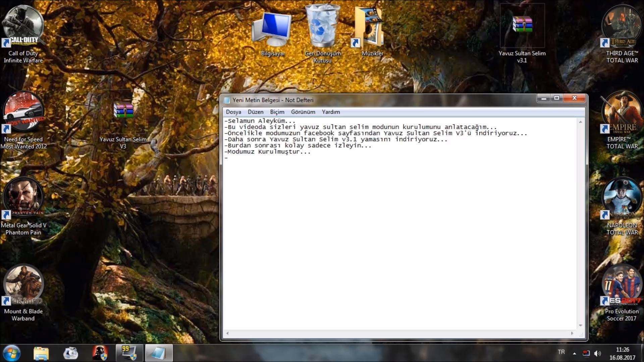644x362 pixels.
Task: Click the horizontal scrollbar right arrow
Action: pos(572,333)
